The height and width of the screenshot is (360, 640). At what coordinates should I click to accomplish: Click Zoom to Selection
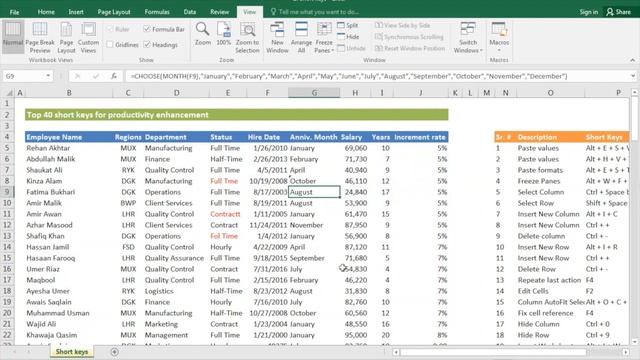click(247, 37)
